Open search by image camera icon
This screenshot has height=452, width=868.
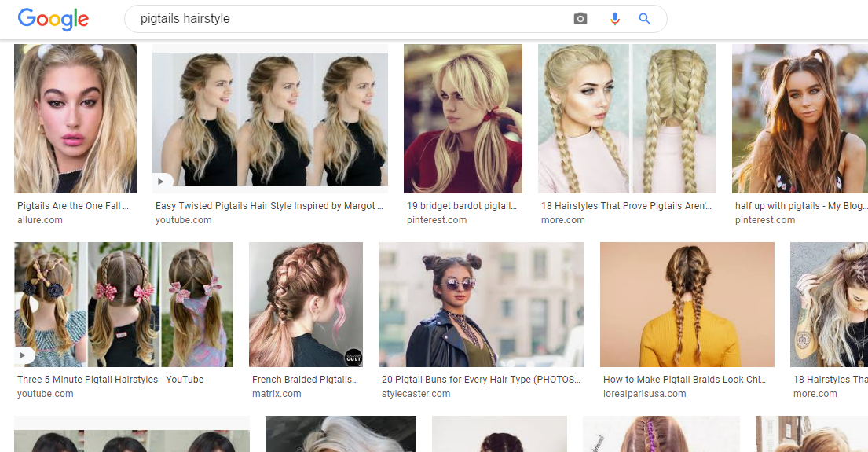pyautogui.click(x=580, y=19)
